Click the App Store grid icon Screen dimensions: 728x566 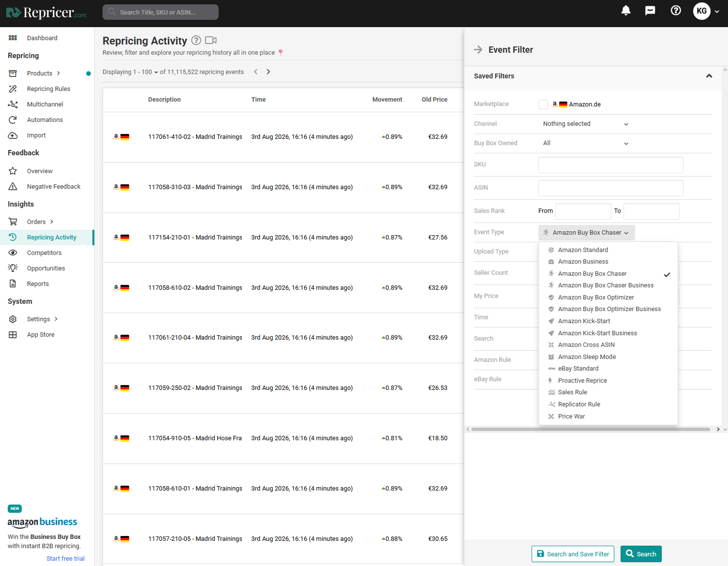[x=13, y=335]
